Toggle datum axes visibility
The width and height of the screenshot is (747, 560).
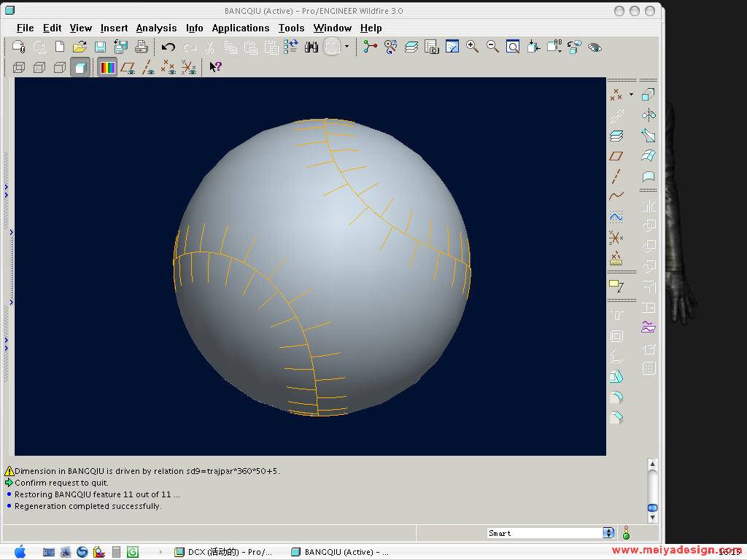click(x=148, y=68)
